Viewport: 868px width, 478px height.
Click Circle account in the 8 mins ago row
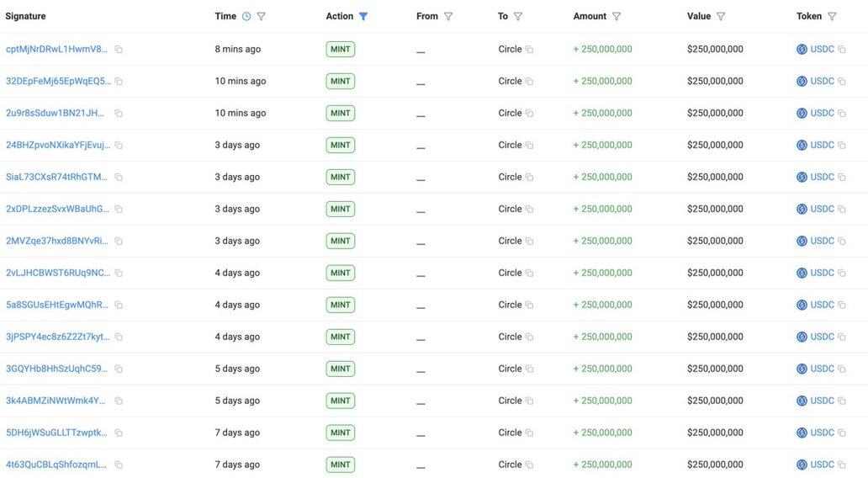click(x=510, y=49)
